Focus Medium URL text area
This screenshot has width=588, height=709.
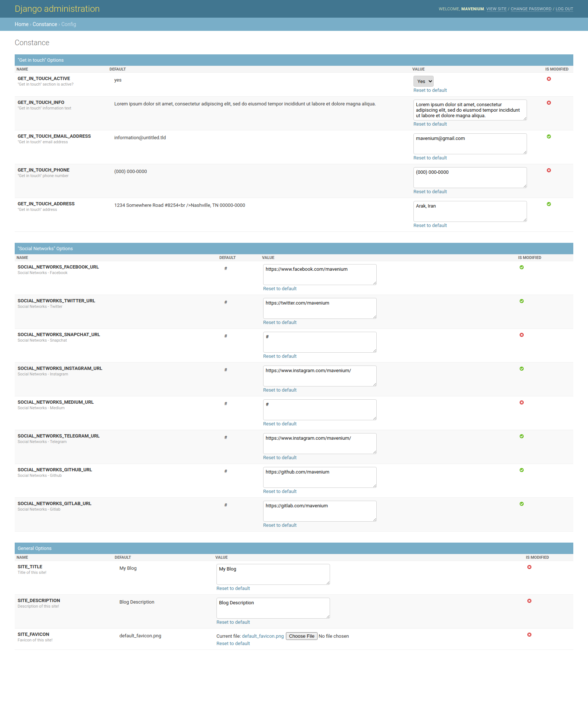click(x=320, y=410)
